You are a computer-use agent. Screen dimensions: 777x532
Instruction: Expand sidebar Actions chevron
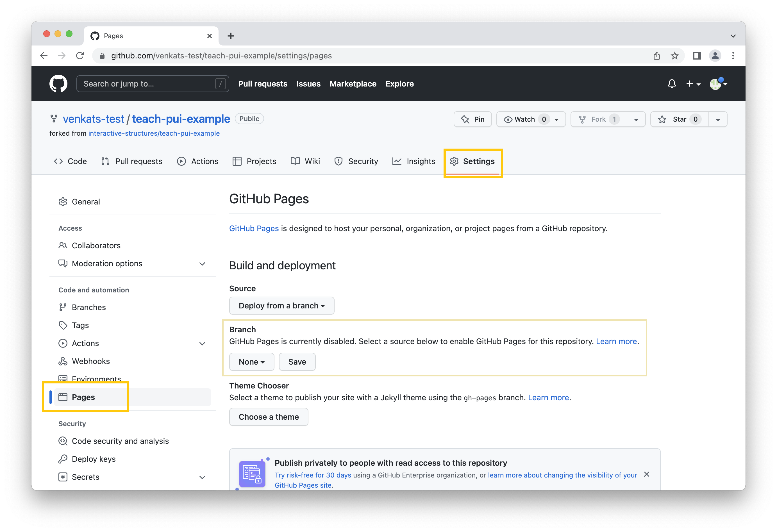(202, 344)
